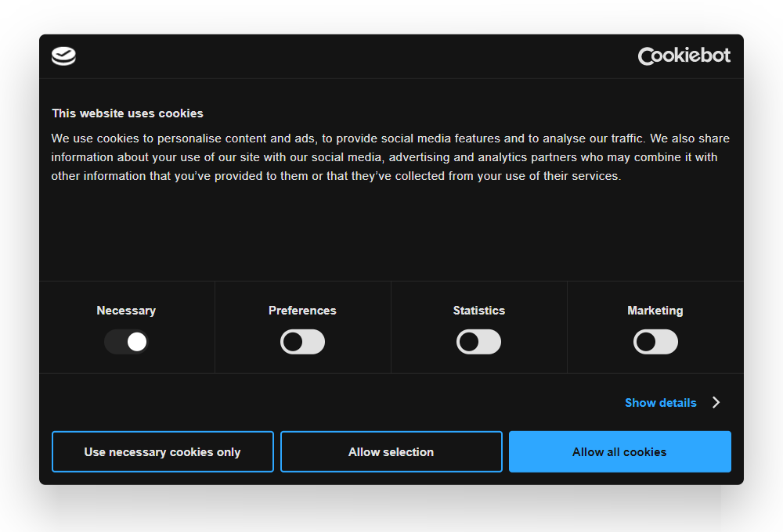Image resolution: width=783 pixels, height=532 pixels.
Task: Click the Necessary label text
Action: [126, 311]
